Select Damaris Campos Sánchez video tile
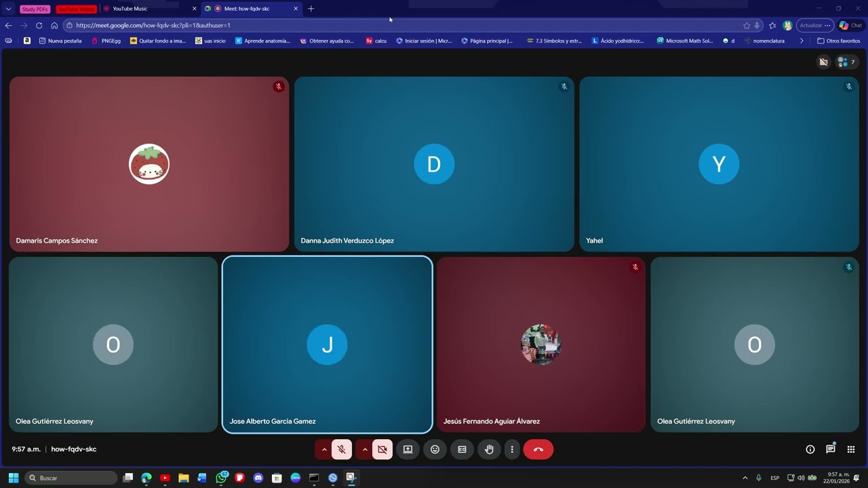Viewport: 868px width, 488px height. click(149, 164)
